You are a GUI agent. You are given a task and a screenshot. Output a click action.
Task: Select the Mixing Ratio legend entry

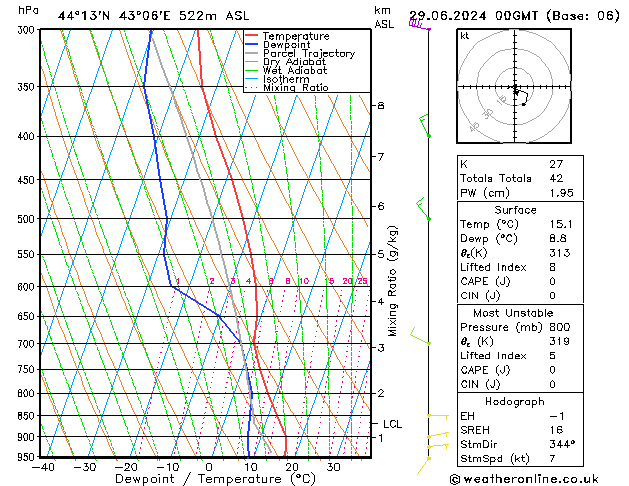(295, 88)
